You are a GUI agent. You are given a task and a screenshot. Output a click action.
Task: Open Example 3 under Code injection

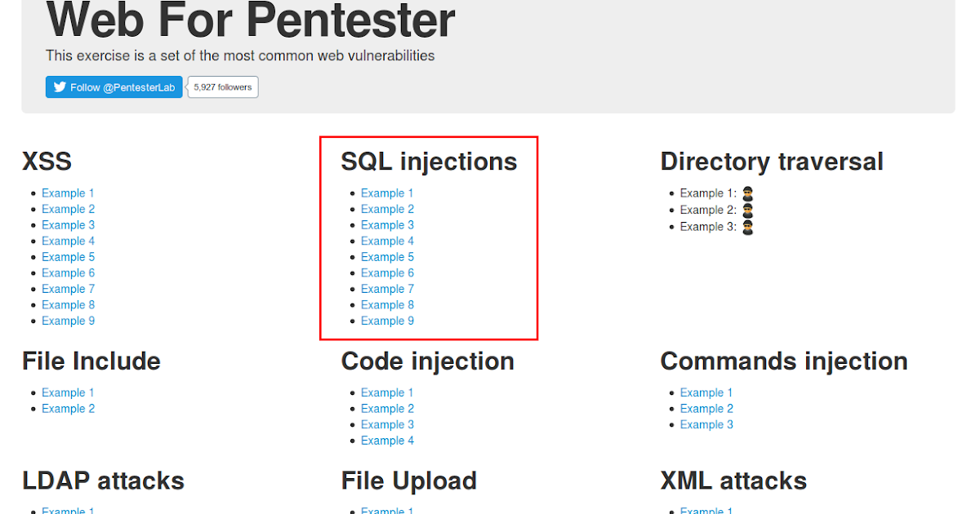(387, 424)
